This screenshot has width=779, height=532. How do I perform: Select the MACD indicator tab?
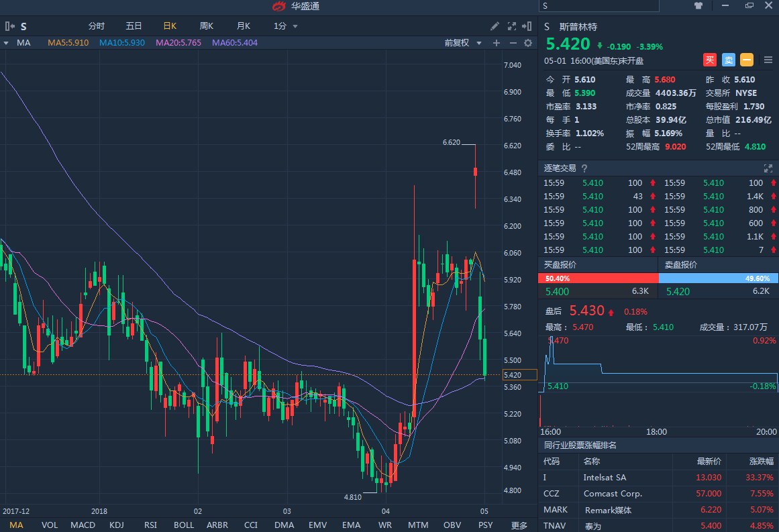point(83,525)
